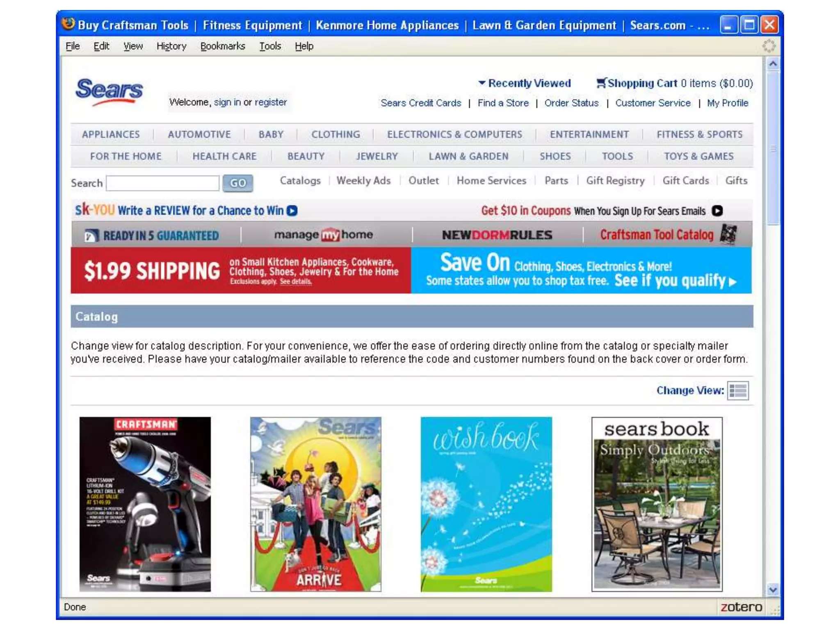Click the Shopping Cart icon
Viewport: 840px width, 630px height.
(601, 83)
